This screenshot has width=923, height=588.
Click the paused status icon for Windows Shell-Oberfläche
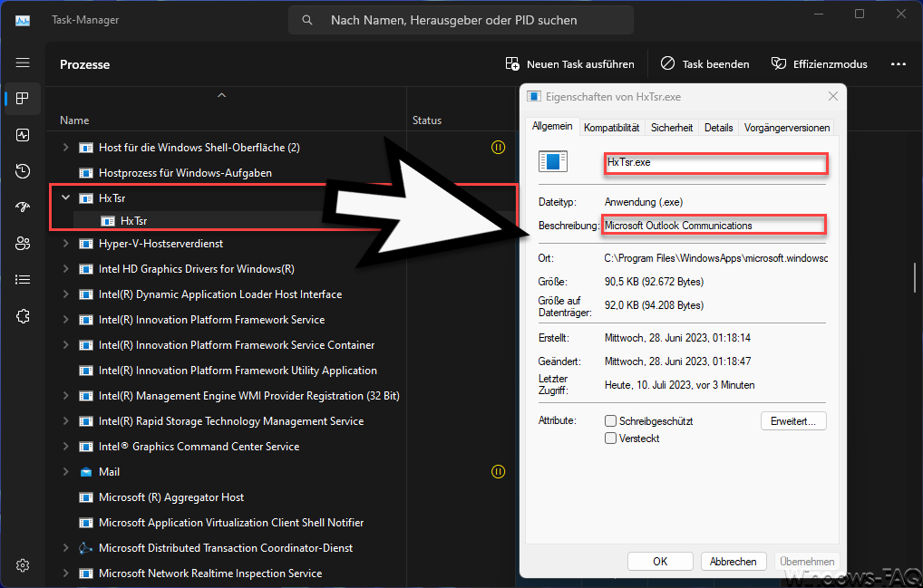[x=498, y=147]
